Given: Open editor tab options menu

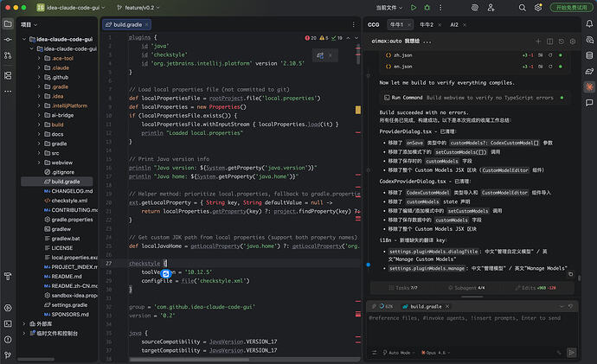Looking at the screenshot, I should (x=353, y=25).
